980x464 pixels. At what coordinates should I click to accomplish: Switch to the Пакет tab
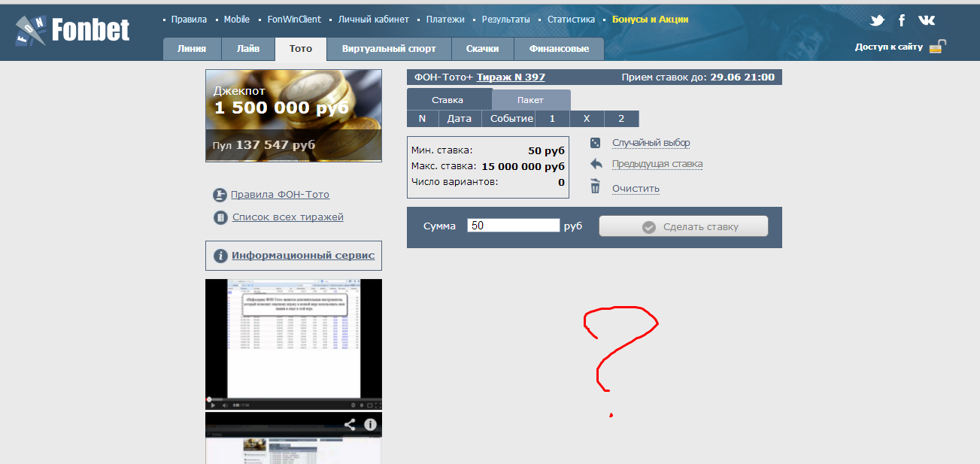point(530,100)
